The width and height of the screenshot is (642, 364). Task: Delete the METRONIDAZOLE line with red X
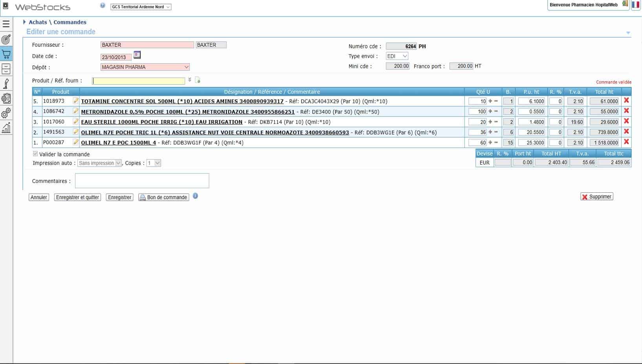tap(626, 111)
